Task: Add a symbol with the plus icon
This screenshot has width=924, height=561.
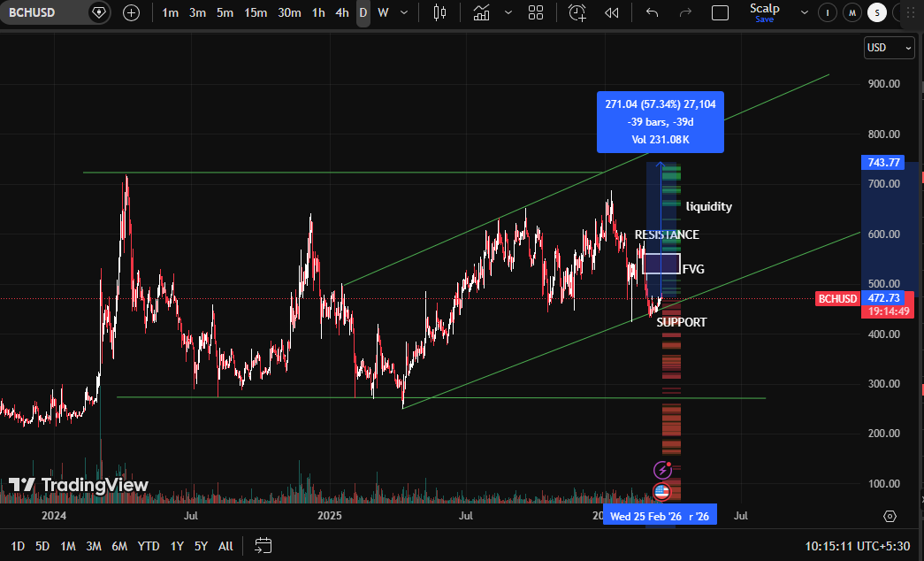Action: pyautogui.click(x=131, y=12)
